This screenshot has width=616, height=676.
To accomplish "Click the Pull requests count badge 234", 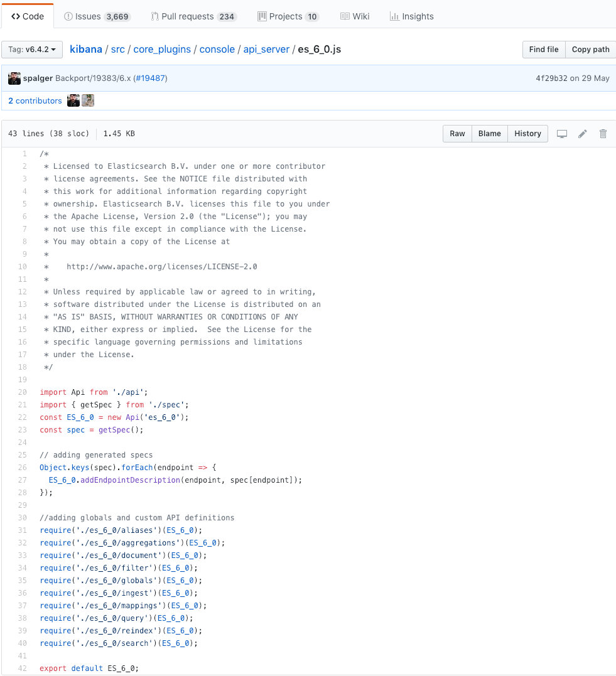I will 227,17.
